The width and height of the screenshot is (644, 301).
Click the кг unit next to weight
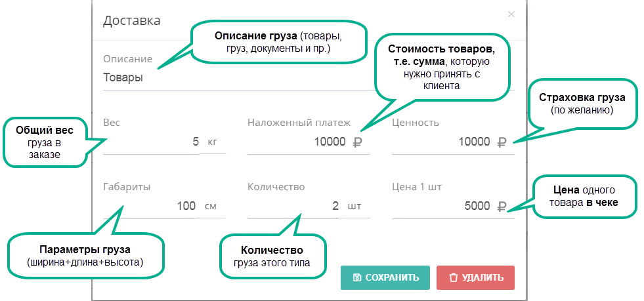click(x=212, y=142)
